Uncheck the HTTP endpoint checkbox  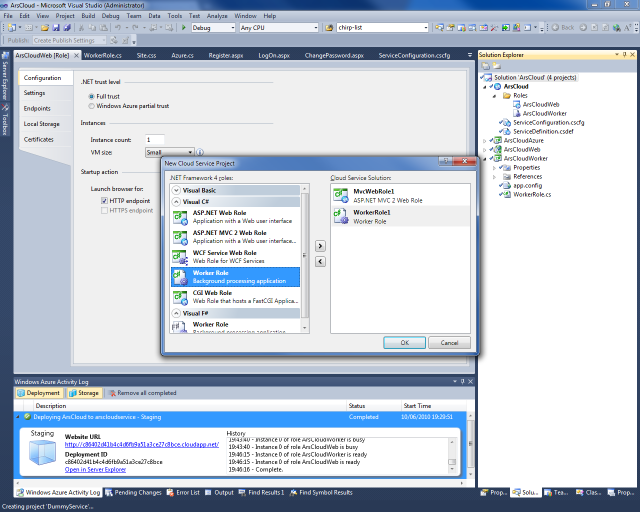click(104, 201)
